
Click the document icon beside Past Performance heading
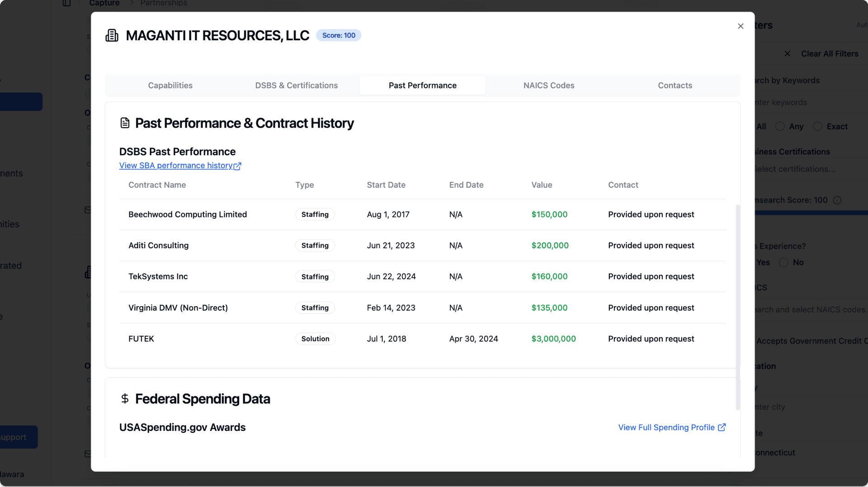[125, 123]
